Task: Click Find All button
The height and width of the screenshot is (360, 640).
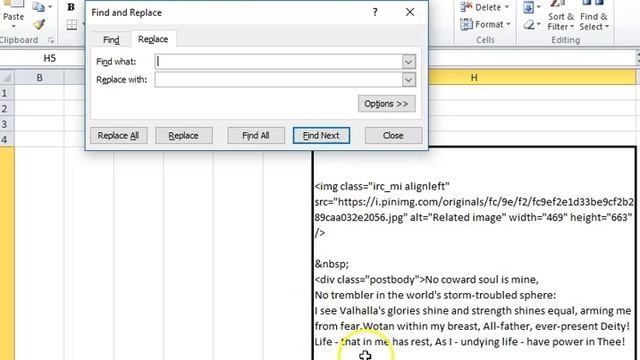Action: click(256, 136)
